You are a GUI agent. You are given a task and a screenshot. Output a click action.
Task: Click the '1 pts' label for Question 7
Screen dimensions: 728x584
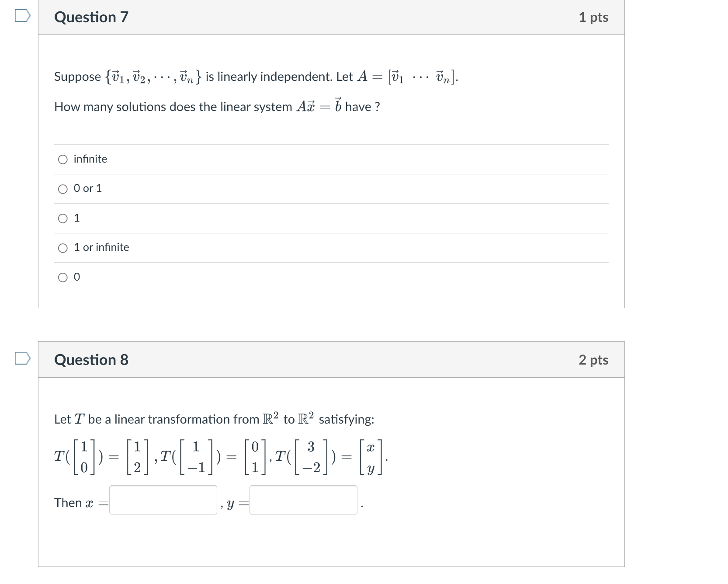(595, 17)
